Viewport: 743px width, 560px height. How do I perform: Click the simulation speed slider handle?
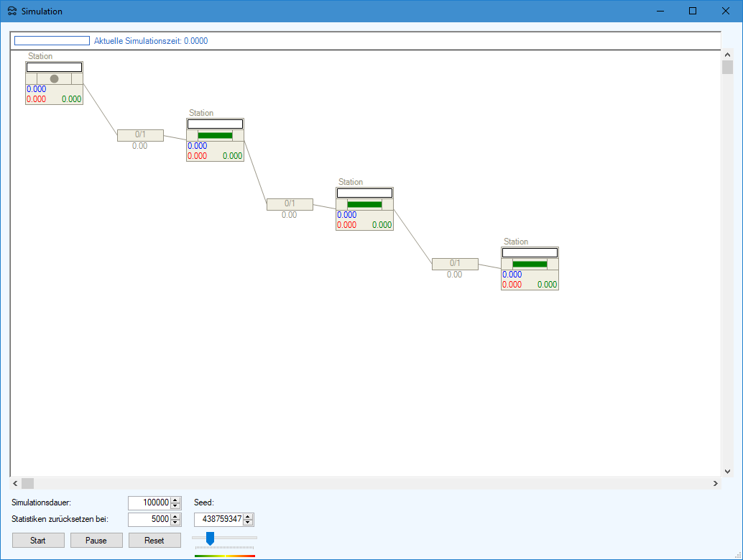[210, 538]
